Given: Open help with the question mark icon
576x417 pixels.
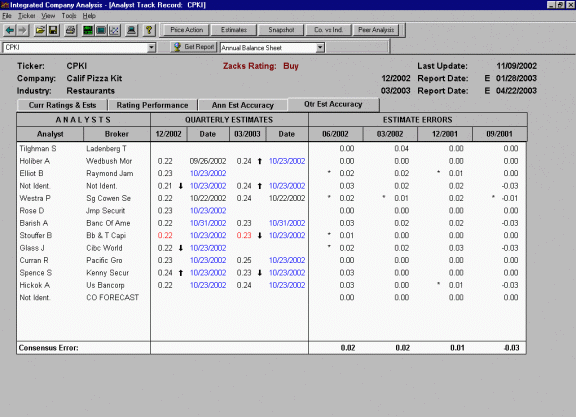Looking at the screenshot, I should [x=149, y=30].
